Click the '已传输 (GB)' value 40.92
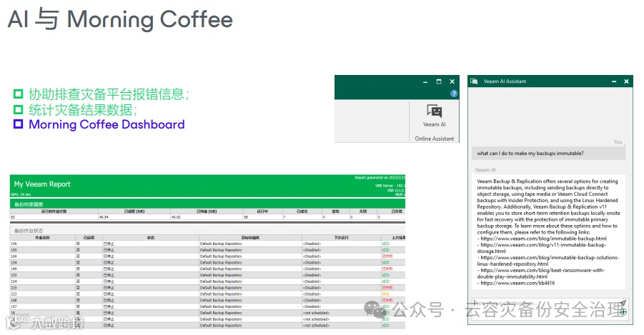Image resolution: width=644 pixels, height=335 pixels. pos(176,216)
